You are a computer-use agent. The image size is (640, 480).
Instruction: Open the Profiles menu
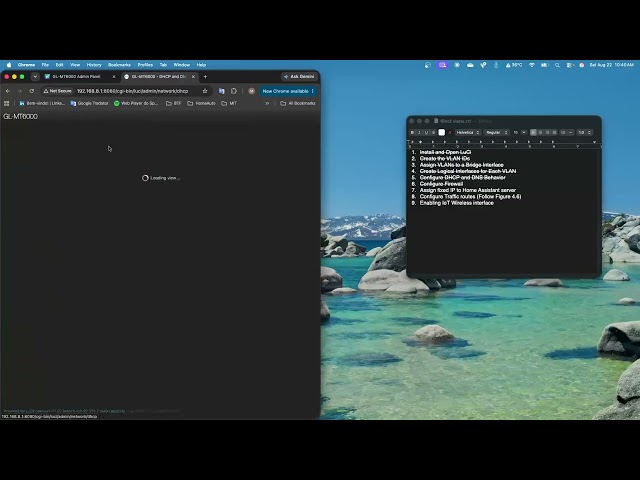[x=145, y=65]
